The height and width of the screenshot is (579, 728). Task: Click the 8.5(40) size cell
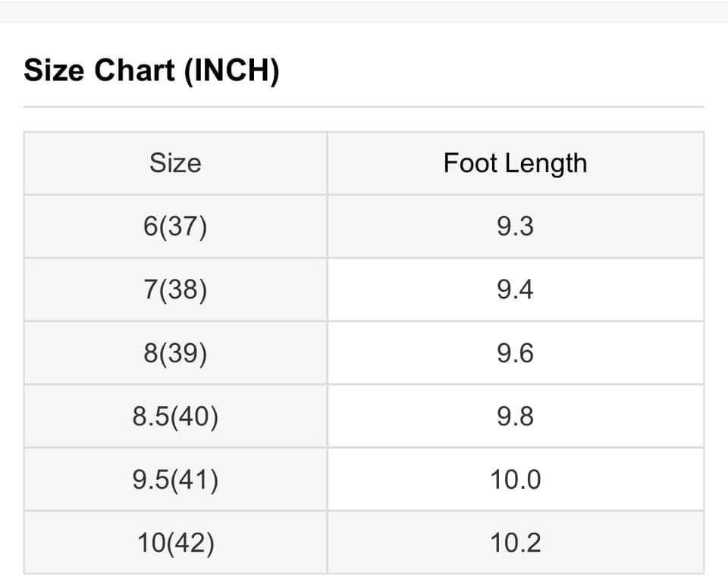(175, 416)
